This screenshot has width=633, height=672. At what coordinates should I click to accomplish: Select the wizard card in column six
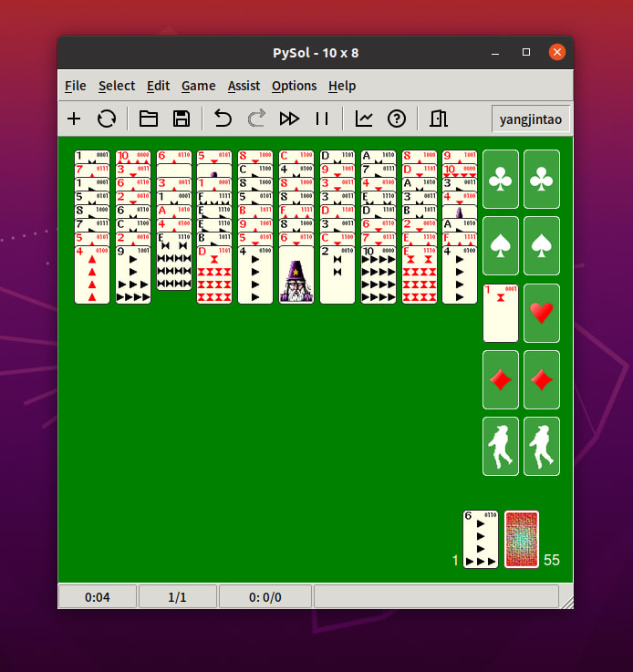[296, 275]
